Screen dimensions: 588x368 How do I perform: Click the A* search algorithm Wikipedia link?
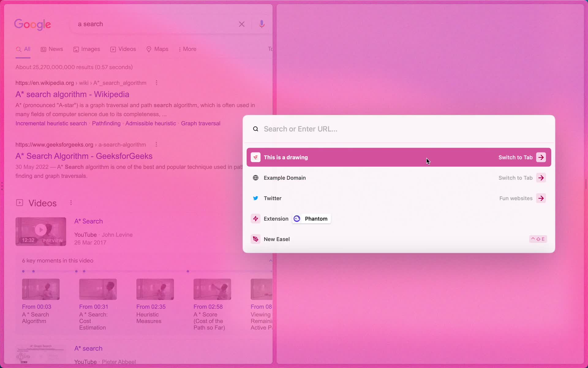72,94
